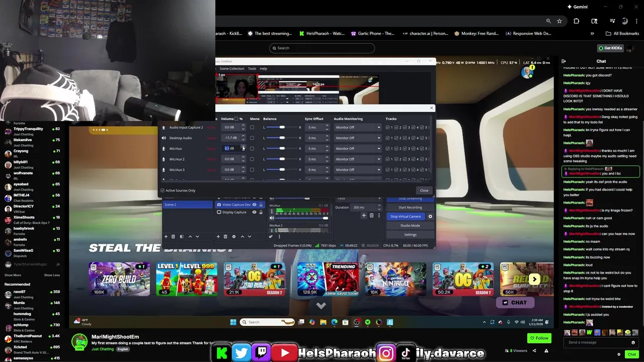Enable Mono for Mic/Aux 2
Screen dimensions: 644x362
tap(252, 159)
